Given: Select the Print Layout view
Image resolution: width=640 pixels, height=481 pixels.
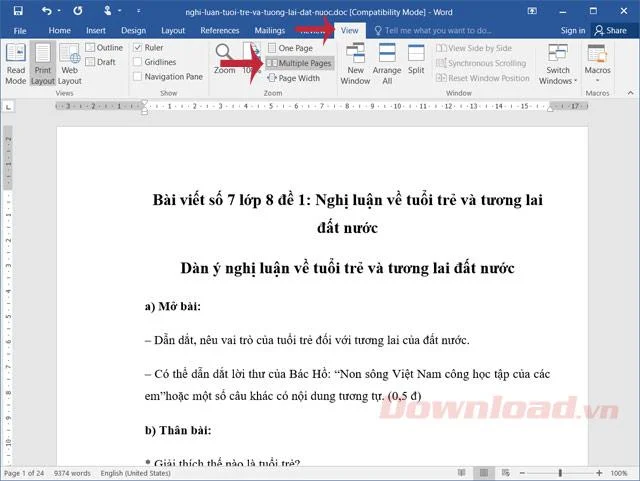Looking at the screenshot, I should (x=43, y=64).
